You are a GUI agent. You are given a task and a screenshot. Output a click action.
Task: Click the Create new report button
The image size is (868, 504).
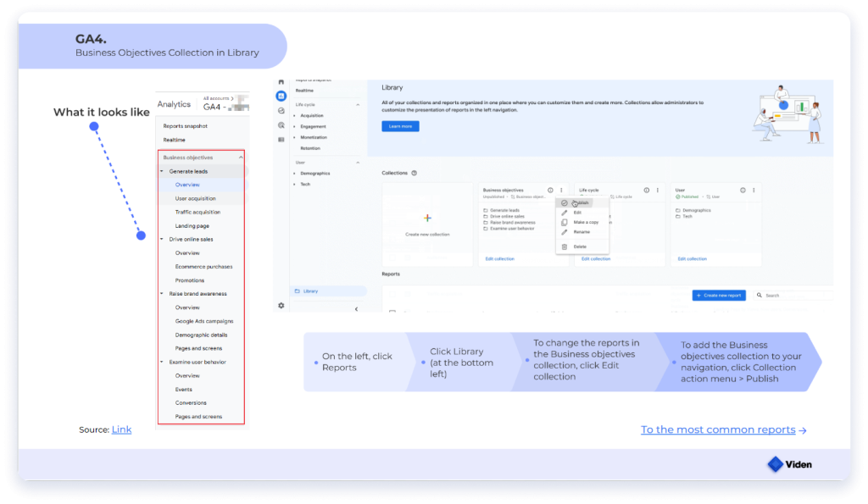coord(719,296)
